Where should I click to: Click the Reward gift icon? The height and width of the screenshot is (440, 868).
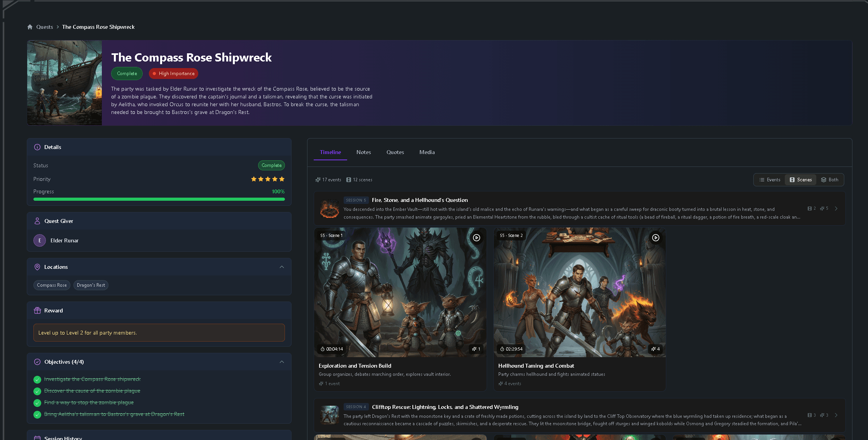37,310
